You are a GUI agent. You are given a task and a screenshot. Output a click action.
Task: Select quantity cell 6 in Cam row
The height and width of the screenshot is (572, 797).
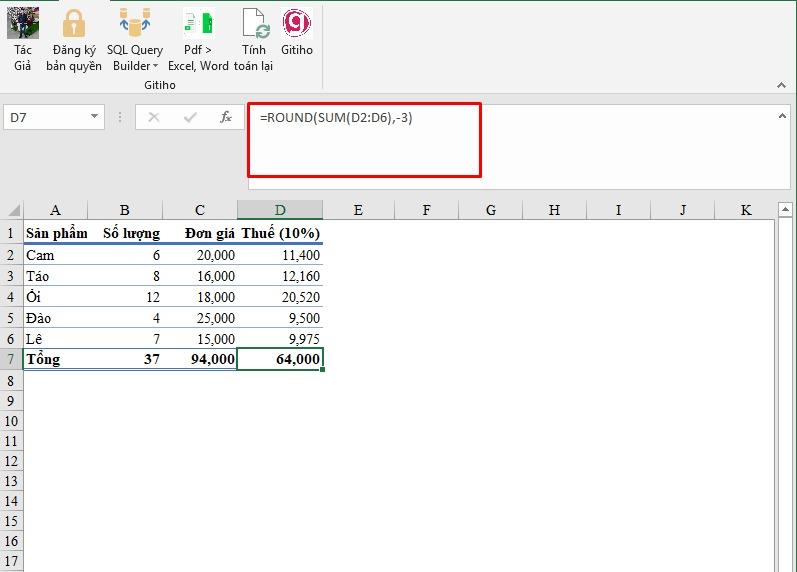[126, 255]
